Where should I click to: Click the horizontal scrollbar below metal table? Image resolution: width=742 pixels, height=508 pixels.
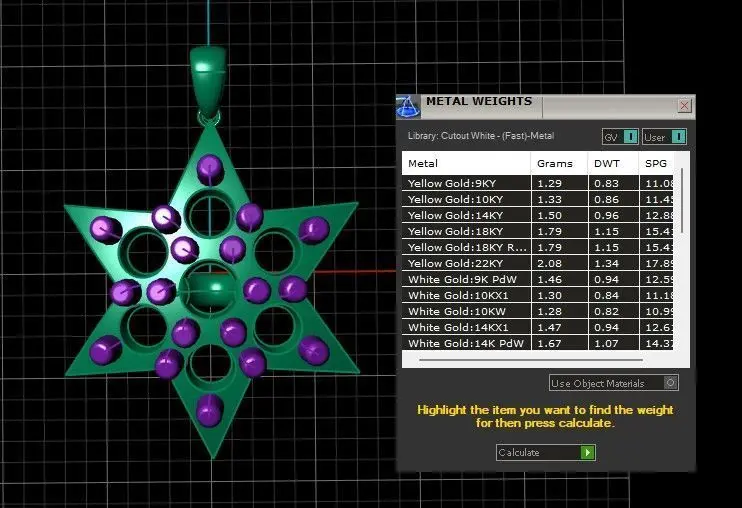[x=530, y=360]
